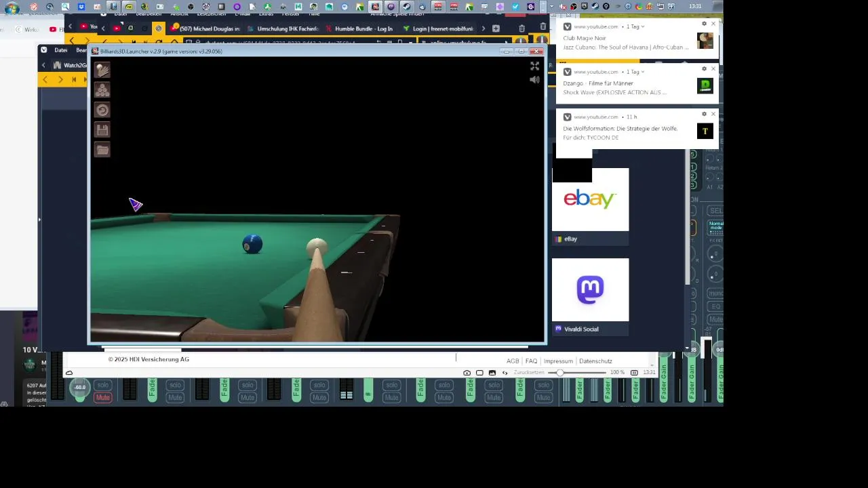Open the Jazz Cubano notification thumbnail
Screen dimensions: 868x488
coord(705,41)
